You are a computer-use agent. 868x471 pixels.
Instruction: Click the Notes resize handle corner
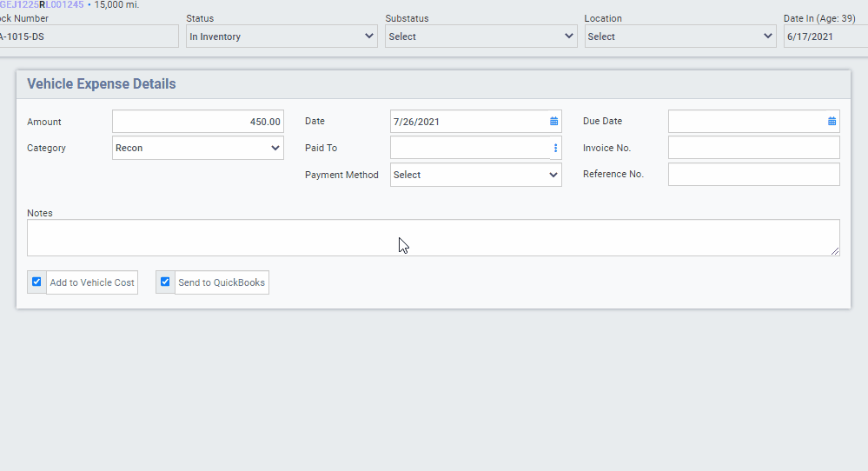pos(835,251)
